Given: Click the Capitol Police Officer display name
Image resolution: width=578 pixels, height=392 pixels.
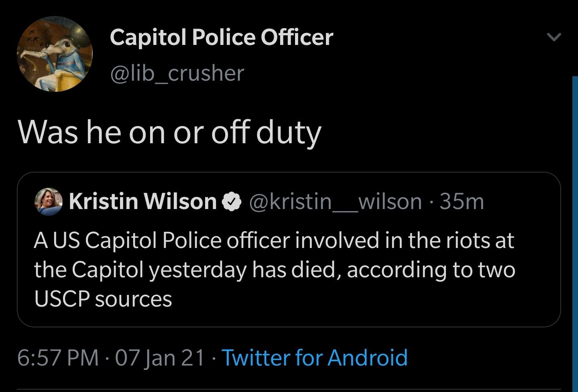Looking at the screenshot, I should pyautogui.click(x=221, y=37).
